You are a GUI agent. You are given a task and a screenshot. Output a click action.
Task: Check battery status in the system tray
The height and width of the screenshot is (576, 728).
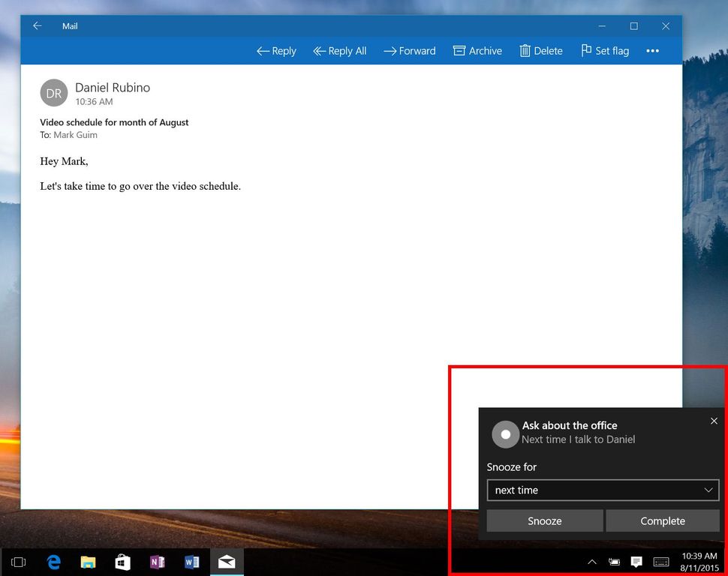point(614,561)
